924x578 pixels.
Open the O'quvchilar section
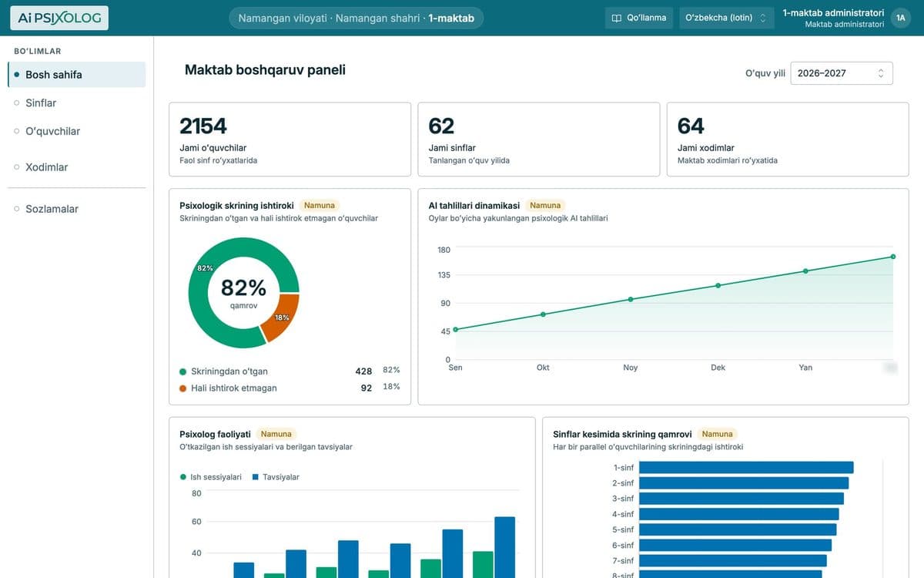76,132
